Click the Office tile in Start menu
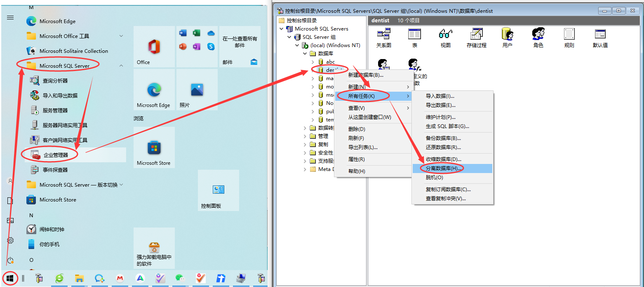This screenshot has height=287, width=644. click(x=154, y=47)
